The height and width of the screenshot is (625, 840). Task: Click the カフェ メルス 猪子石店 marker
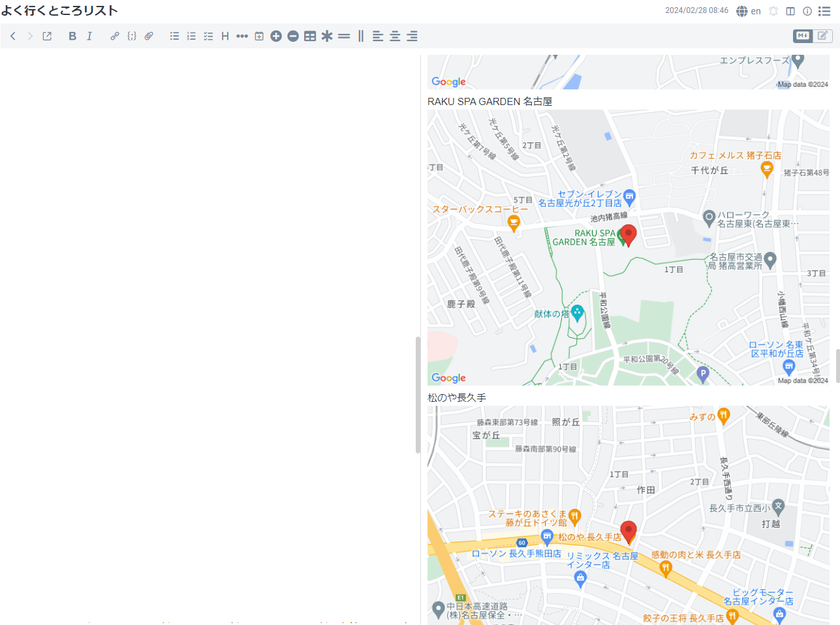click(767, 169)
